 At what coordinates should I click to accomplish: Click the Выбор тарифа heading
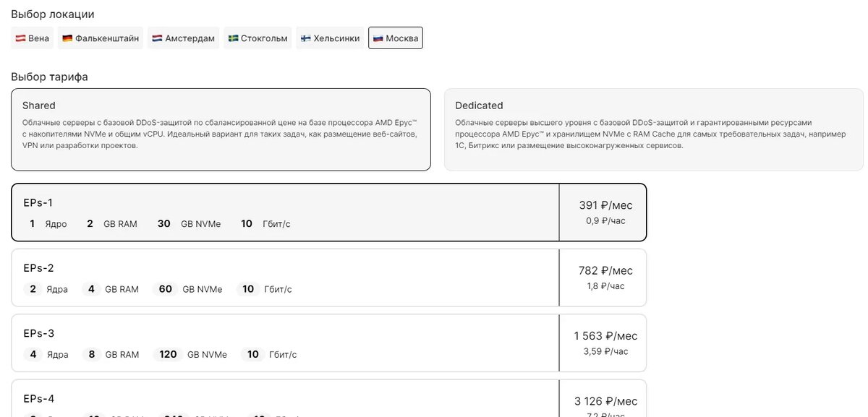(49, 77)
